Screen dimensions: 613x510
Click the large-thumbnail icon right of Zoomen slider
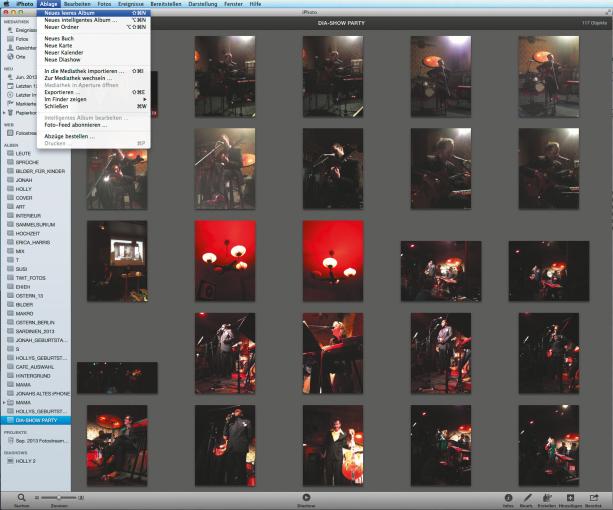81,498
